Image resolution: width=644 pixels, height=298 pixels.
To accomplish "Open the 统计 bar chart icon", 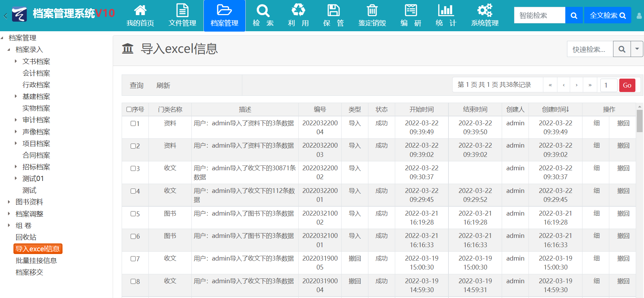I will tap(445, 11).
